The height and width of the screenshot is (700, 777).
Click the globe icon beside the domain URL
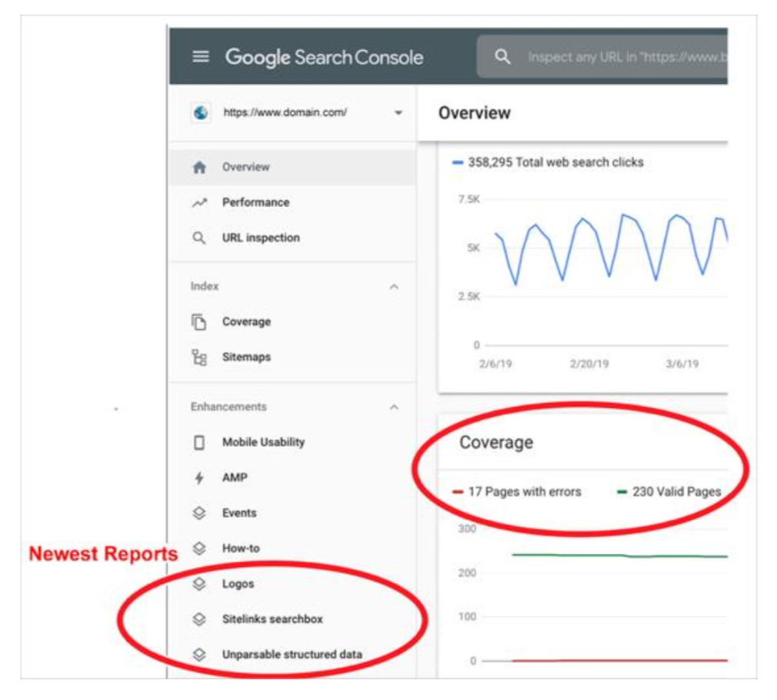pos(201,112)
